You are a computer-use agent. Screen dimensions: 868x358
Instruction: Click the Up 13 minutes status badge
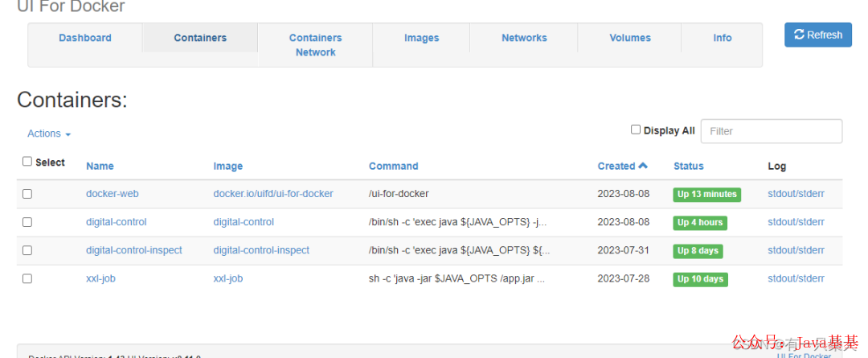[x=707, y=195]
